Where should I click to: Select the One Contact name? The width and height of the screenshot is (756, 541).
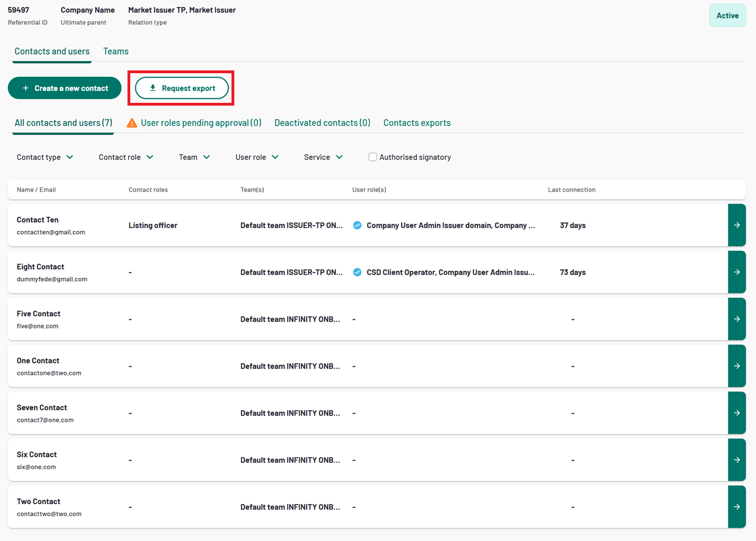coord(38,361)
